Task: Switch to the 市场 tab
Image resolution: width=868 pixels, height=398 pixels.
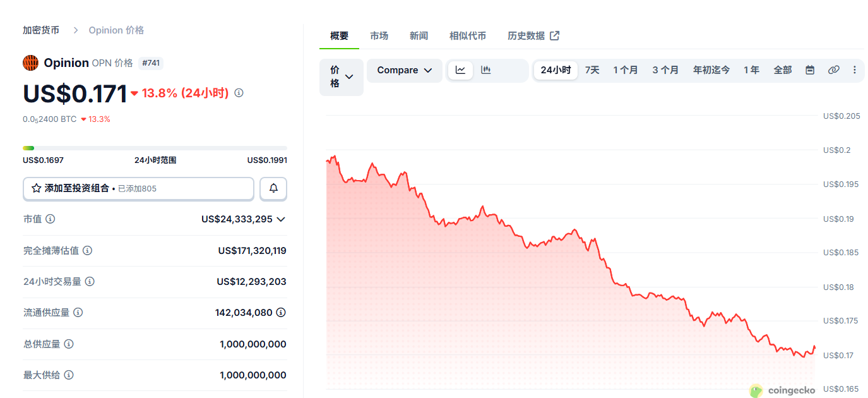Action: click(x=379, y=36)
